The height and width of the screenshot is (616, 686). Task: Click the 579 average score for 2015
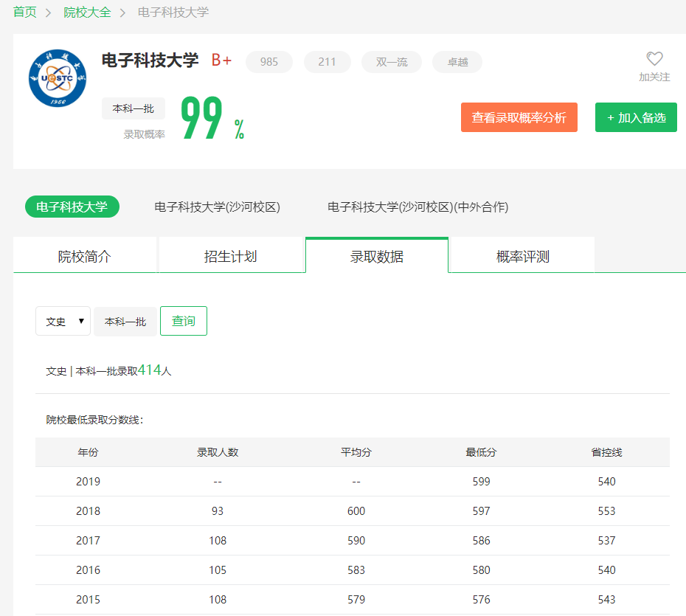[356, 599]
